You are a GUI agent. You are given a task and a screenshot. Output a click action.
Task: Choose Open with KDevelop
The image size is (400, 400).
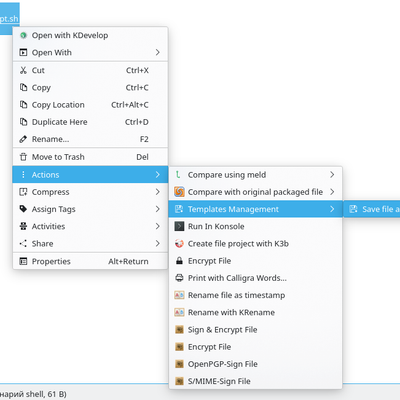pos(90,35)
